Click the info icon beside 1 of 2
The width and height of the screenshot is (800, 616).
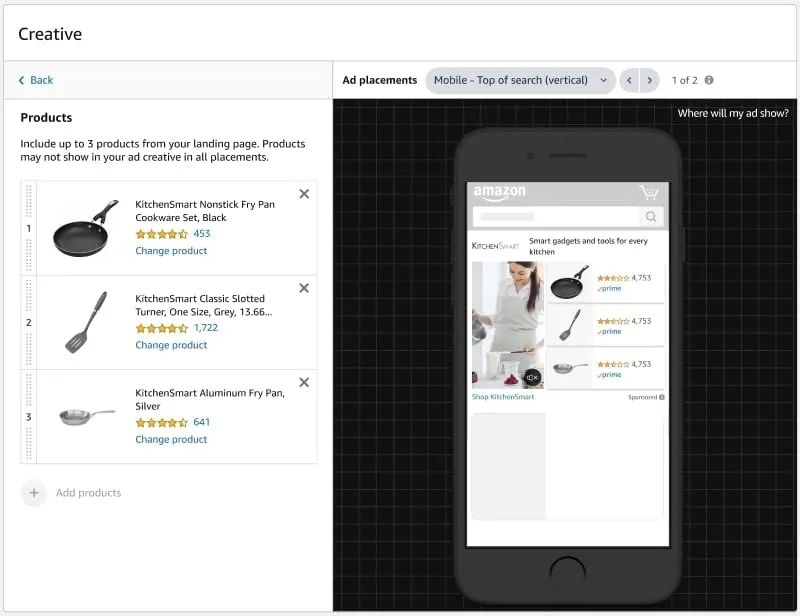tap(709, 80)
